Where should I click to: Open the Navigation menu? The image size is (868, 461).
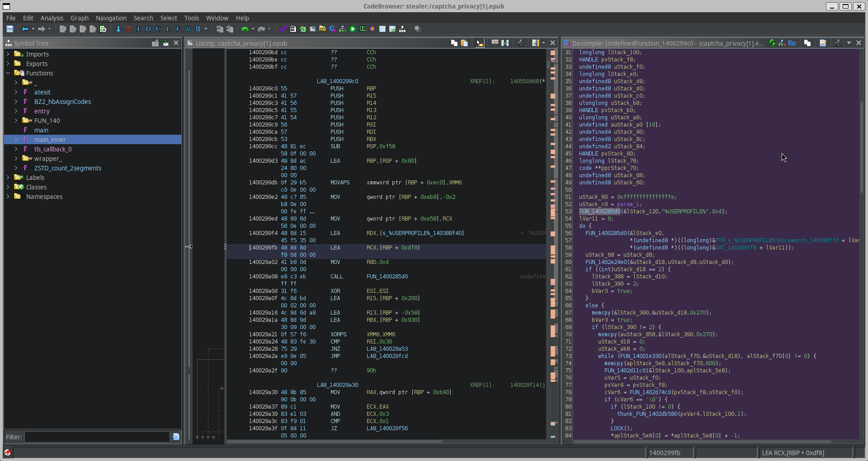(x=111, y=18)
